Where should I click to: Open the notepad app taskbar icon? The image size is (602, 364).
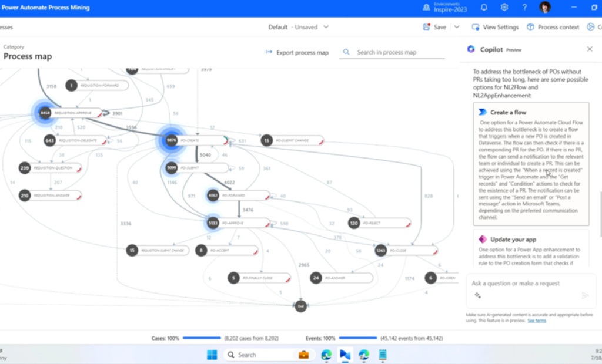click(x=382, y=355)
